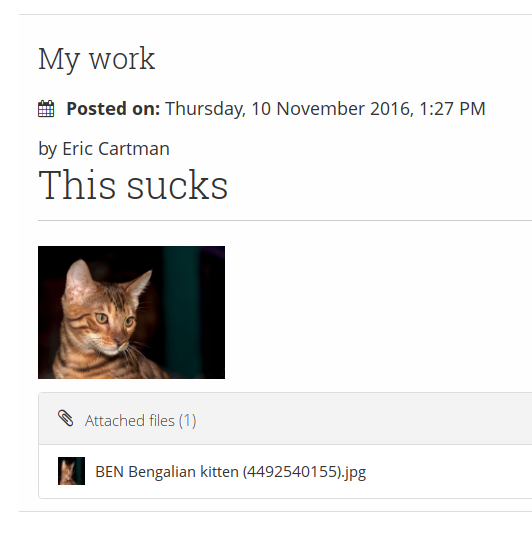
Task: Click the calendar icon beside Posted on
Action: (46, 109)
